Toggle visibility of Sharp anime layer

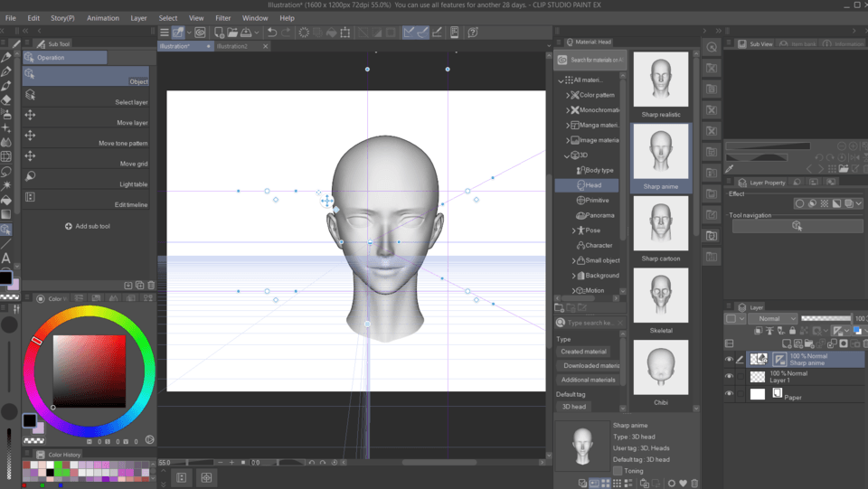pyautogui.click(x=729, y=360)
